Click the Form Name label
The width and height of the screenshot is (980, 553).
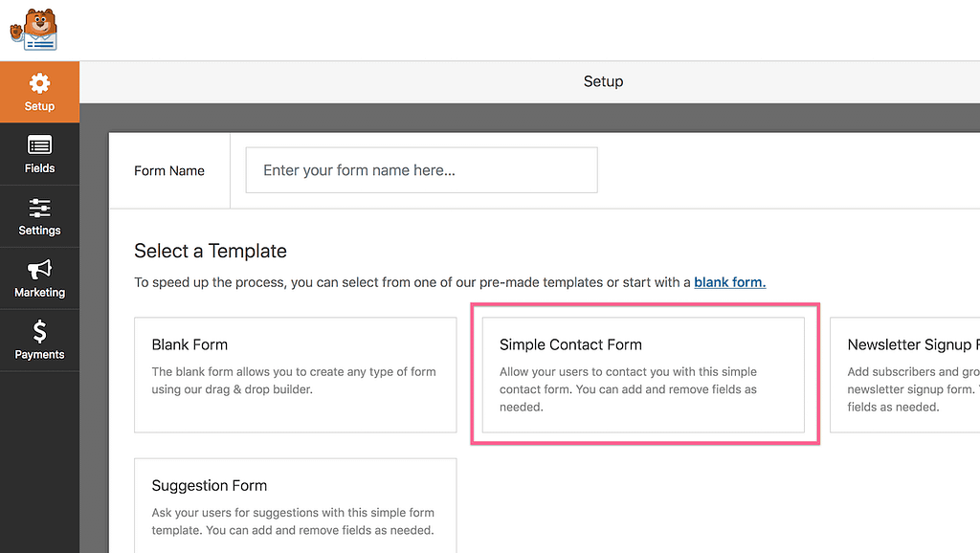pos(168,170)
